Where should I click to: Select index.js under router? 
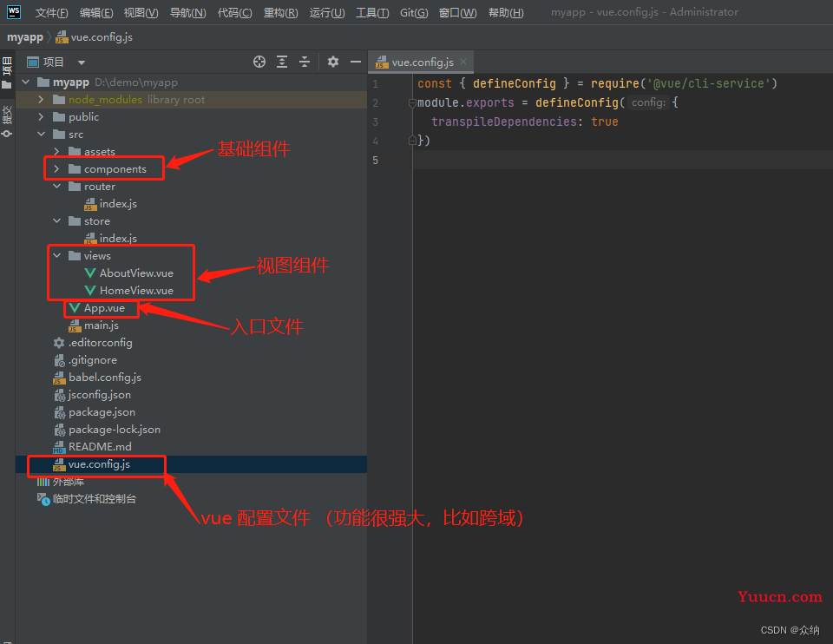click(118, 203)
